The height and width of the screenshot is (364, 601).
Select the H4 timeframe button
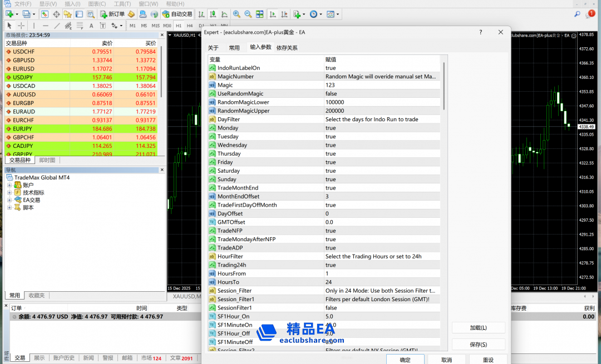tap(190, 26)
